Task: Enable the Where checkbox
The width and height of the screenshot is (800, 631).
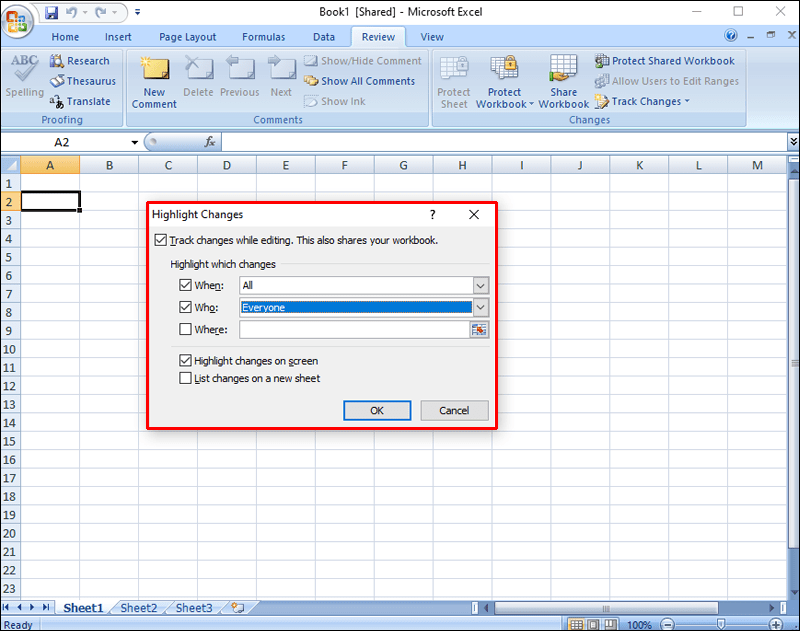Action: (185, 330)
